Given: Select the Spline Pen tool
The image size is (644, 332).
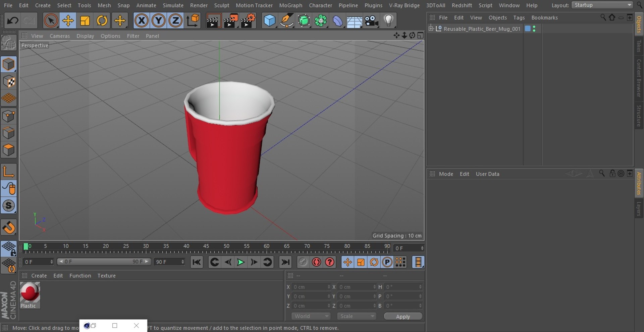Looking at the screenshot, I should [286, 21].
